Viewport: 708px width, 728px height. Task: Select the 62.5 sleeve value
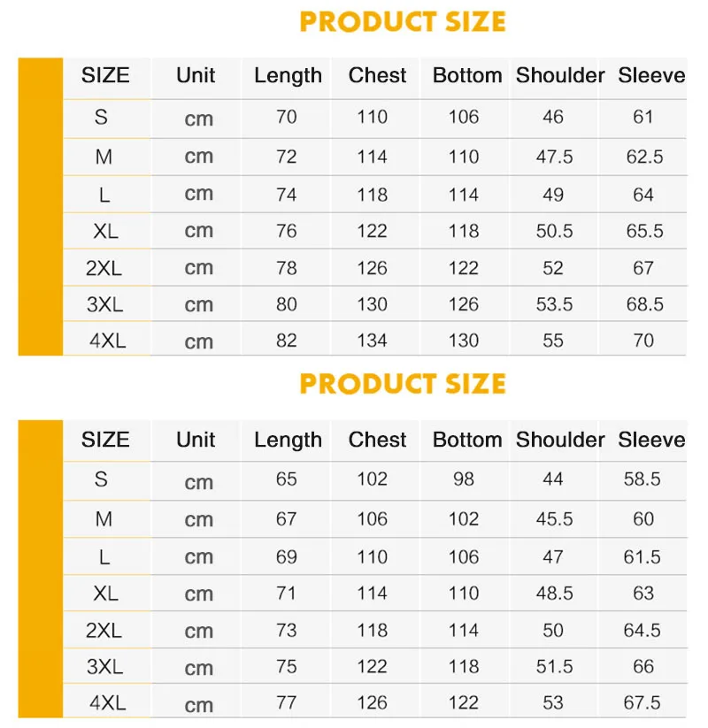(644, 157)
